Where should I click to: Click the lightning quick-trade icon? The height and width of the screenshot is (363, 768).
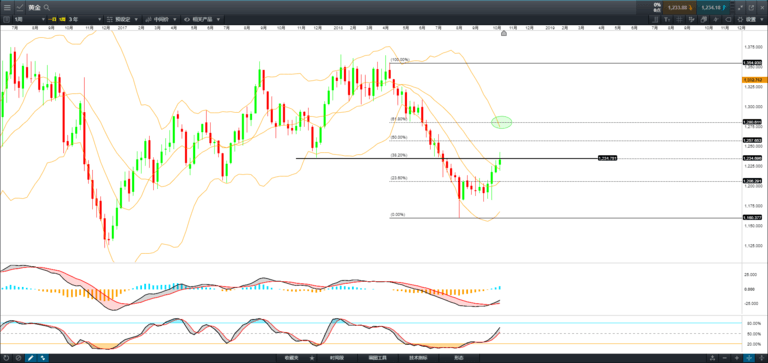click(x=716, y=20)
